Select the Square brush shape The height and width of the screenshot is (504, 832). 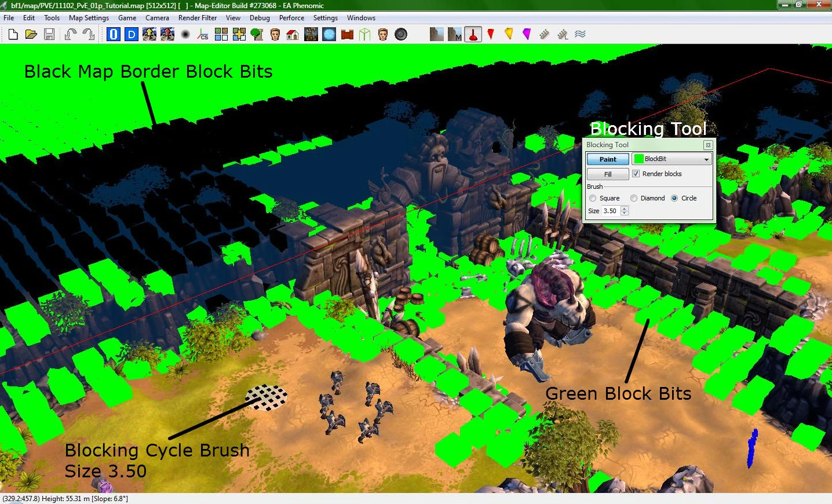pyautogui.click(x=593, y=198)
